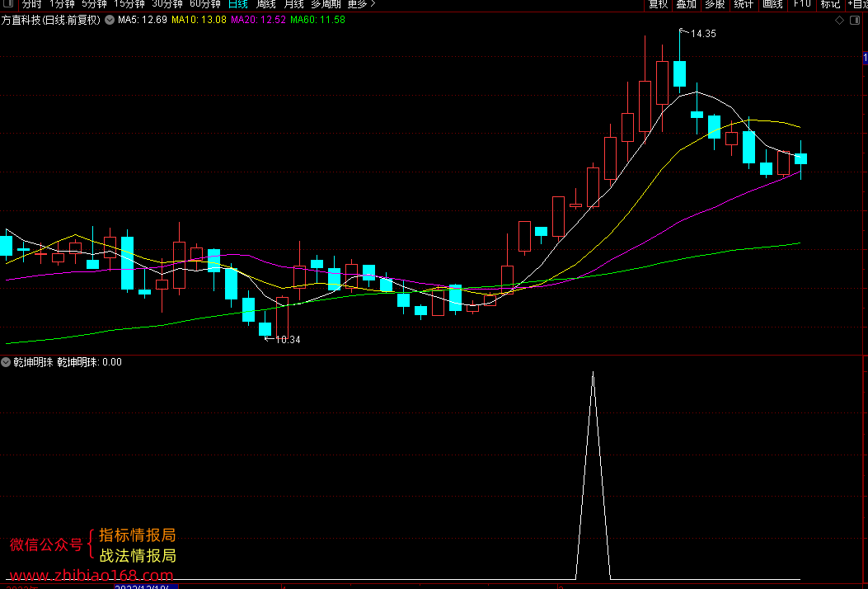Click the 乾坤明珠: 0.00 indicator value

point(90,362)
